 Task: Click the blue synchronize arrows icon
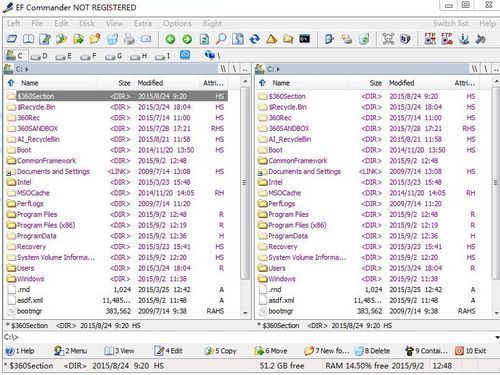(x=254, y=39)
